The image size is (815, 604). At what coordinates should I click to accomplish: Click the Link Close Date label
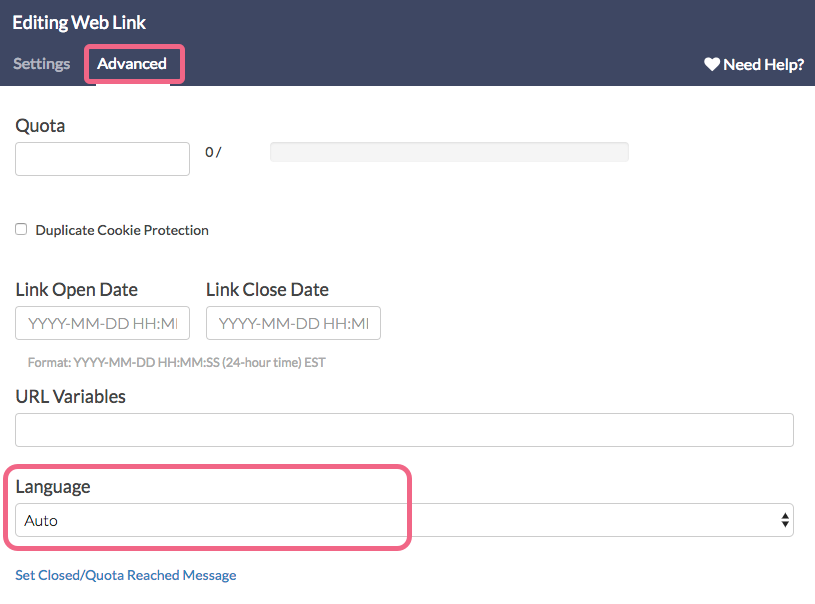pyautogui.click(x=267, y=290)
